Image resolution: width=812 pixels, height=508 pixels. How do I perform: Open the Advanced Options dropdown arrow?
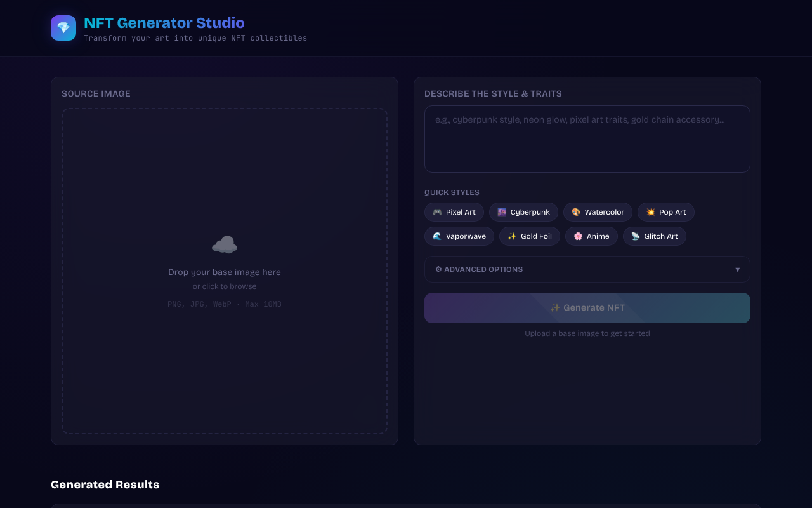(738, 269)
